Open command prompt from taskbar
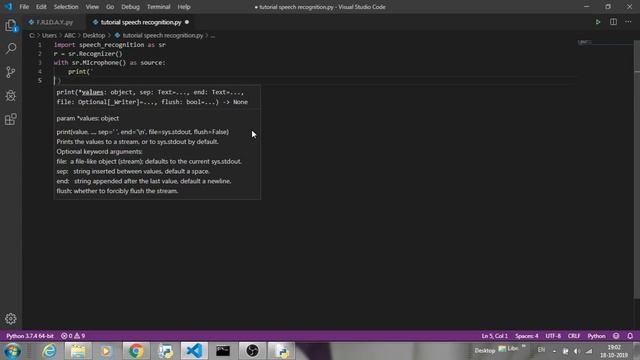The image size is (640, 360). click(x=223, y=351)
